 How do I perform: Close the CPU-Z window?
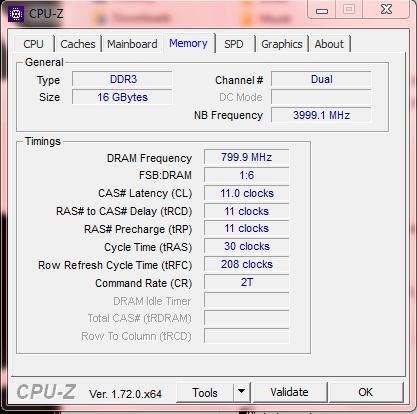386,9
